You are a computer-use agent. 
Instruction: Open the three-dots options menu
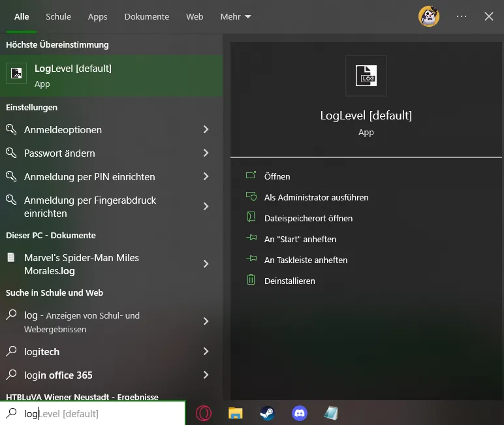(x=462, y=17)
